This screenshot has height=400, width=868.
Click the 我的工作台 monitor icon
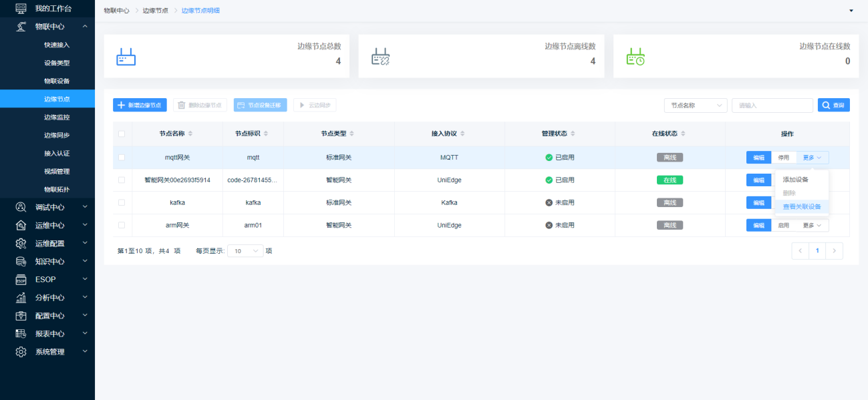point(21,9)
